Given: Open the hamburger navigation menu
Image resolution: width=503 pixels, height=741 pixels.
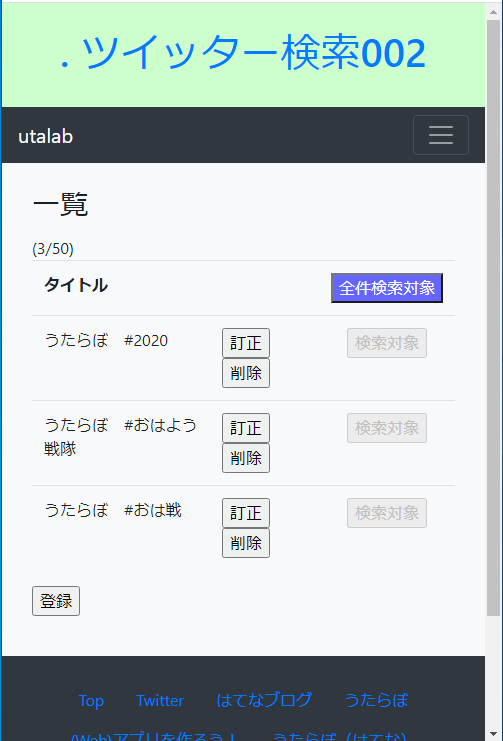Looking at the screenshot, I should pos(441,135).
